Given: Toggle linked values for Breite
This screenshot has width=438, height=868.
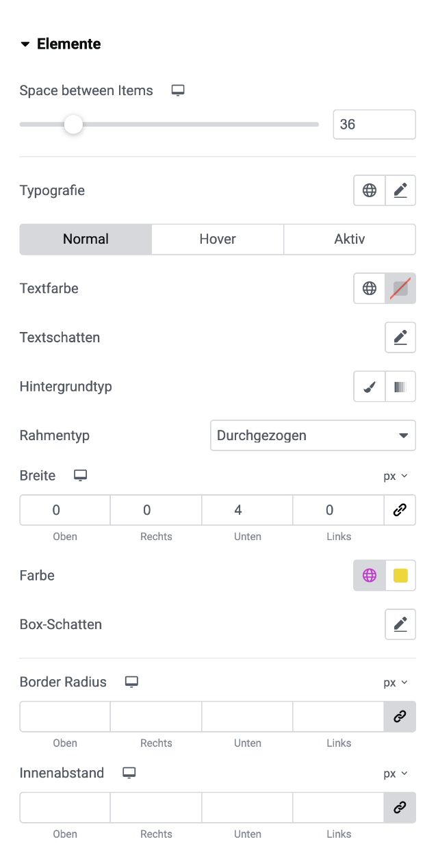Looking at the screenshot, I should click(x=400, y=510).
